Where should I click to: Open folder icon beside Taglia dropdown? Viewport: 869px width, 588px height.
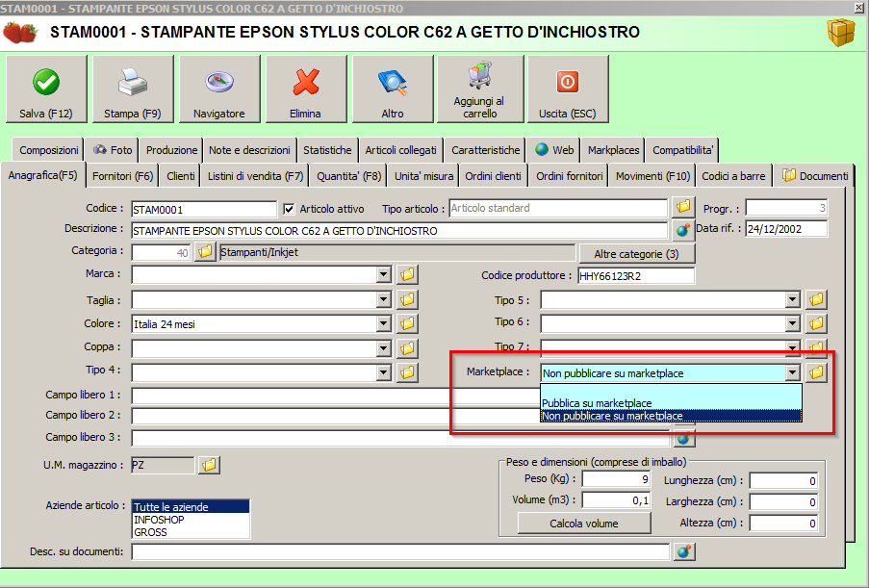coord(407,300)
